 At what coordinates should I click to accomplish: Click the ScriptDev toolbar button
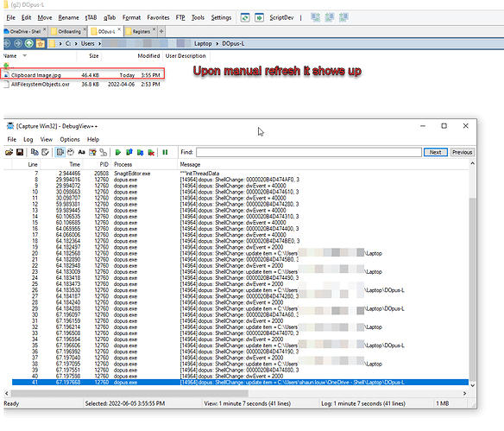(281, 17)
